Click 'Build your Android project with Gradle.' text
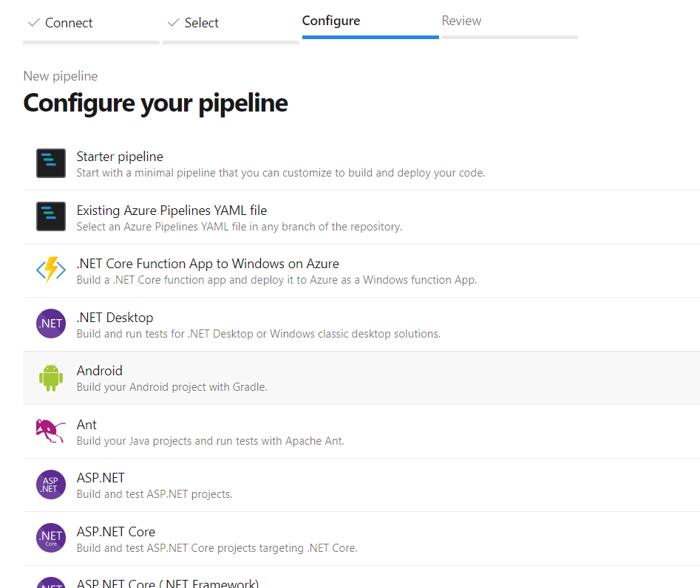 coord(171,387)
